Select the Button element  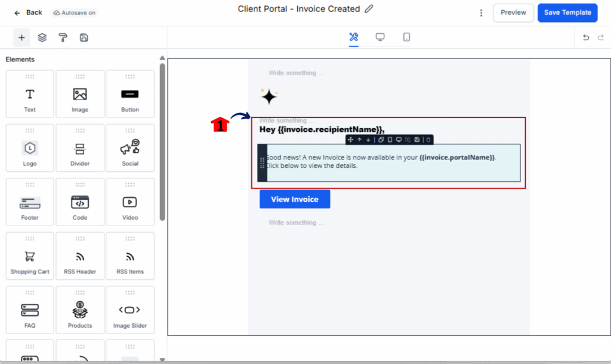129,94
